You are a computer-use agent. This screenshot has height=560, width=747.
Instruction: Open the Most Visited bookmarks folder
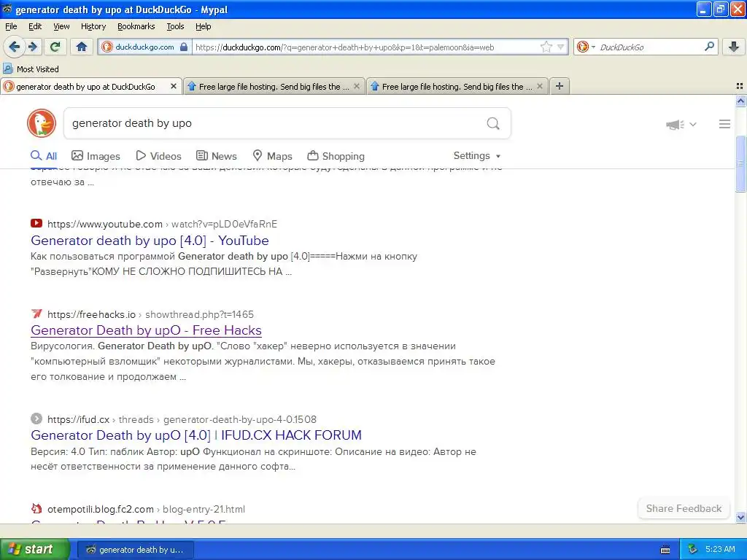pyautogui.click(x=31, y=69)
